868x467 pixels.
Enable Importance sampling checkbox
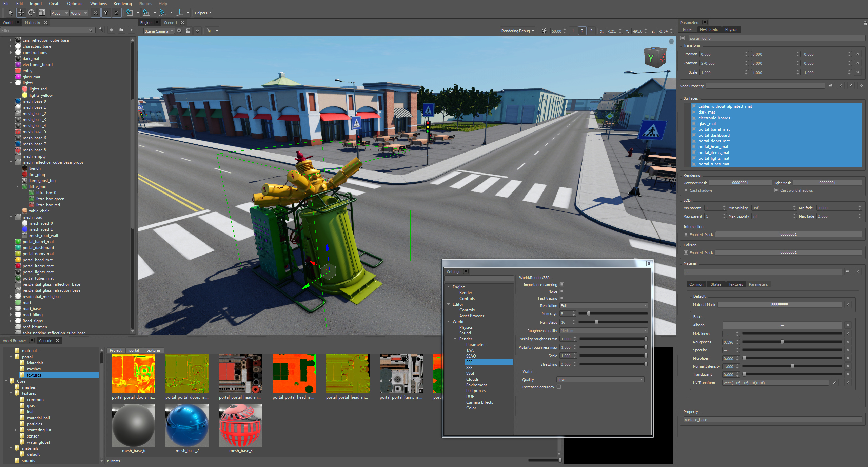(x=562, y=284)
